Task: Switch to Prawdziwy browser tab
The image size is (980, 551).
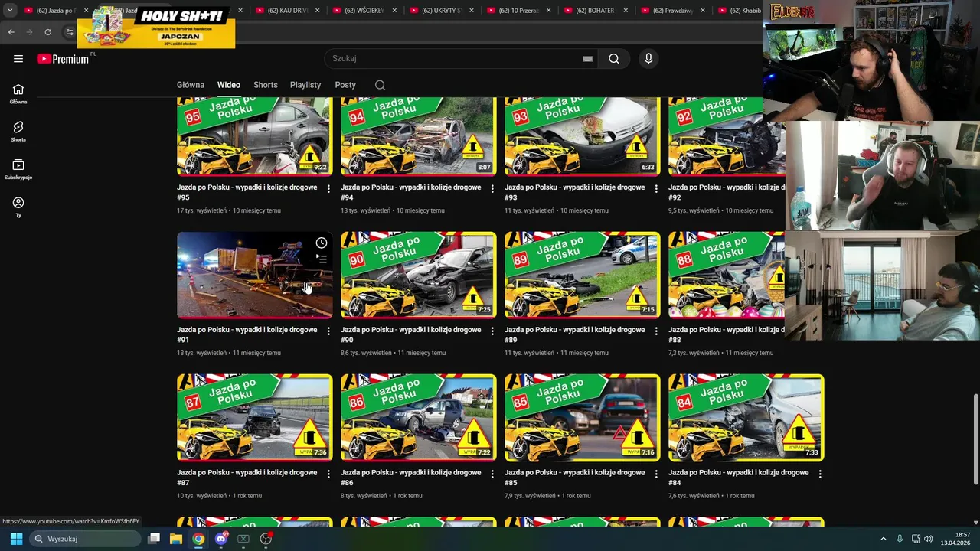Action: 672,11
